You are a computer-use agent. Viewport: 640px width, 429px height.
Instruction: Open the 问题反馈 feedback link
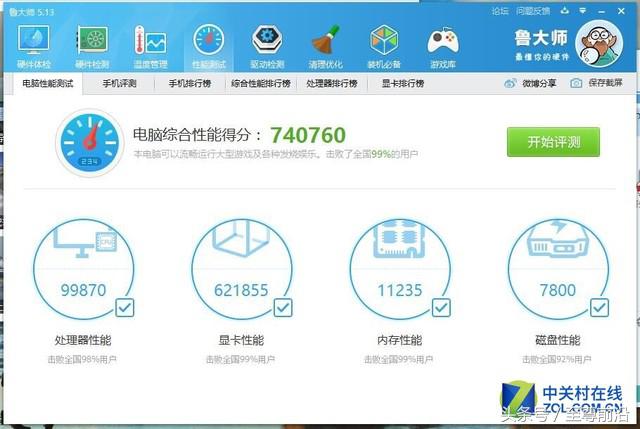(533, 11)
